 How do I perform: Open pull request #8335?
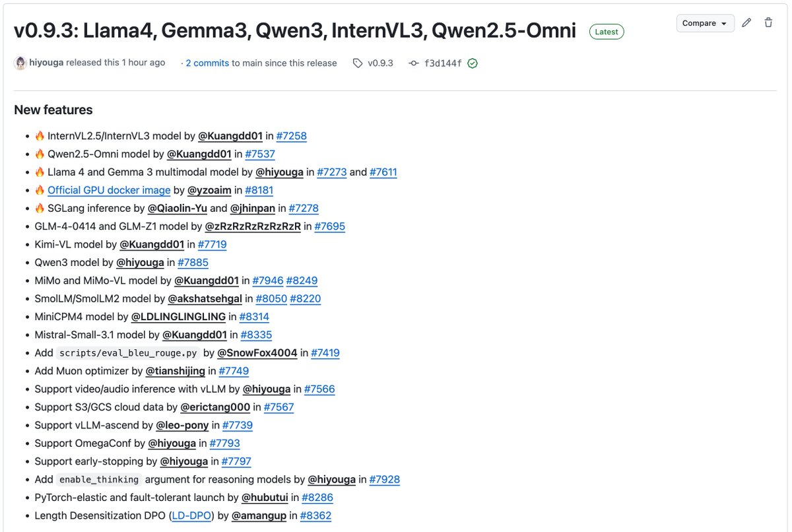[x=256, y=335]
